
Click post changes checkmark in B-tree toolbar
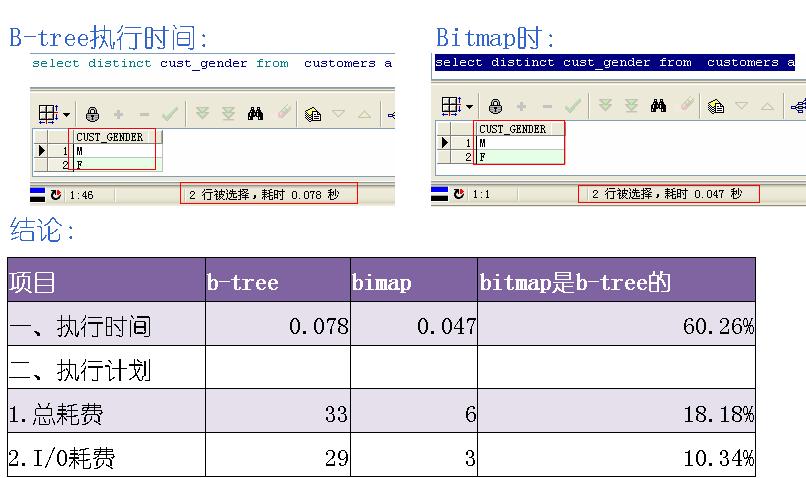coord(170,114)
